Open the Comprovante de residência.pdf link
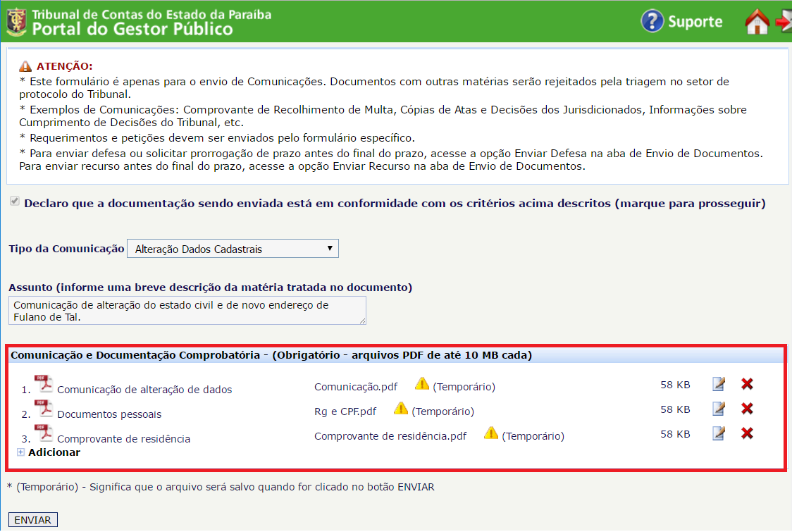Screen dimensions: 792x532 coord(390,436)
